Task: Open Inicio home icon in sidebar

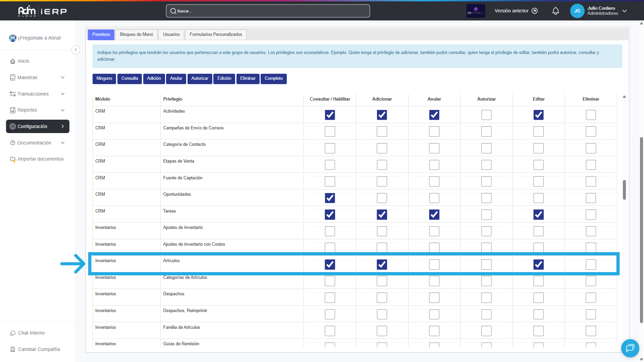Action: coord(13,61)
